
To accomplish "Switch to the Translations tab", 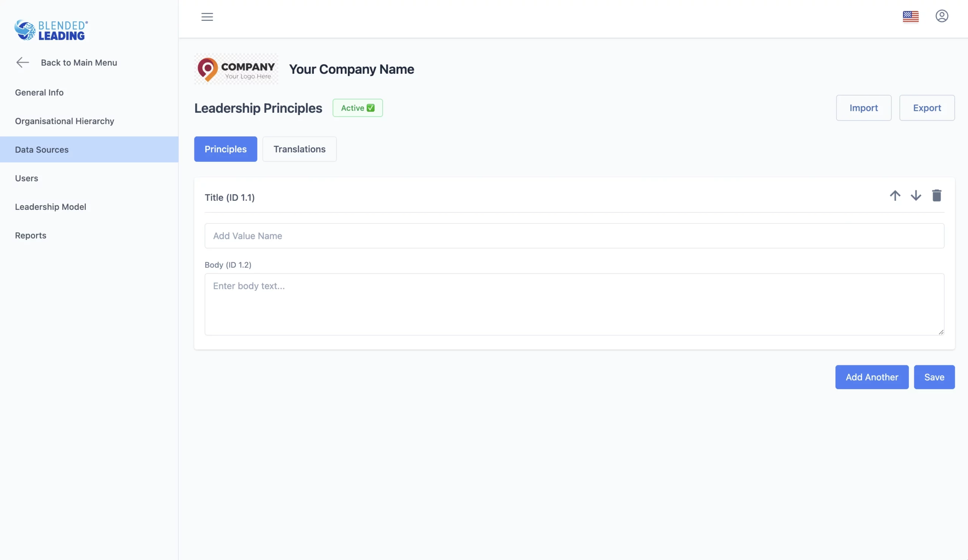I will pos(299,149).
